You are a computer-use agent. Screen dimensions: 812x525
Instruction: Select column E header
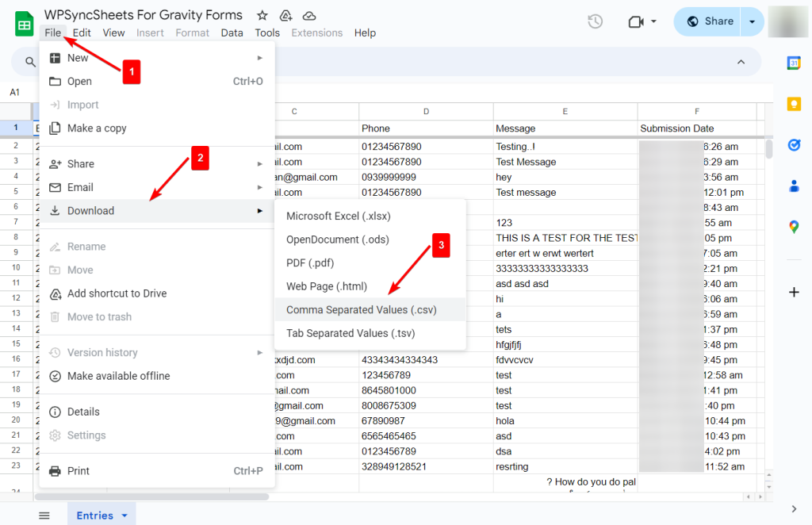tap(565, 111)
